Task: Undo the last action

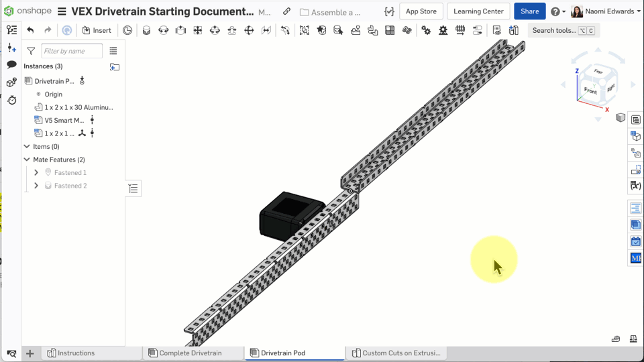Action: (30, 30)
